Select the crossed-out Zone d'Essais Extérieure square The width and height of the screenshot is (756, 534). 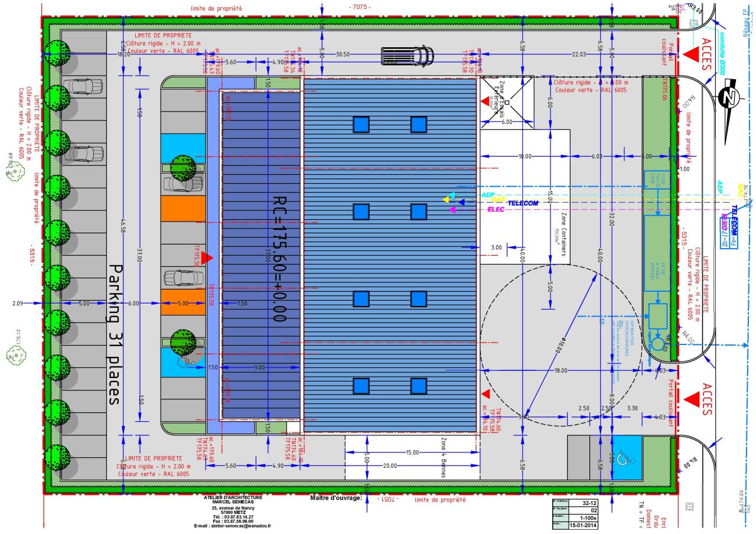click(x=507, y=102)
